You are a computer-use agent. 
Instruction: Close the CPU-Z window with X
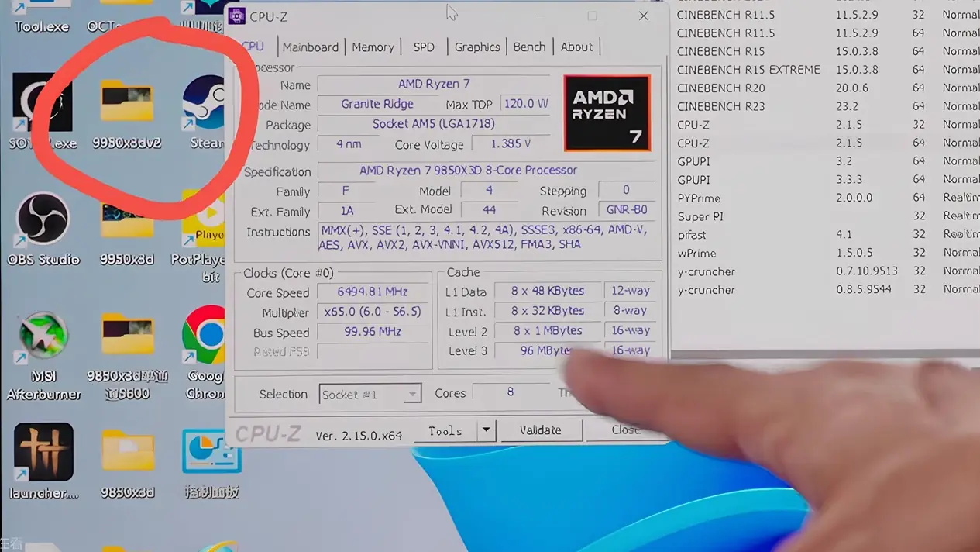643,16
